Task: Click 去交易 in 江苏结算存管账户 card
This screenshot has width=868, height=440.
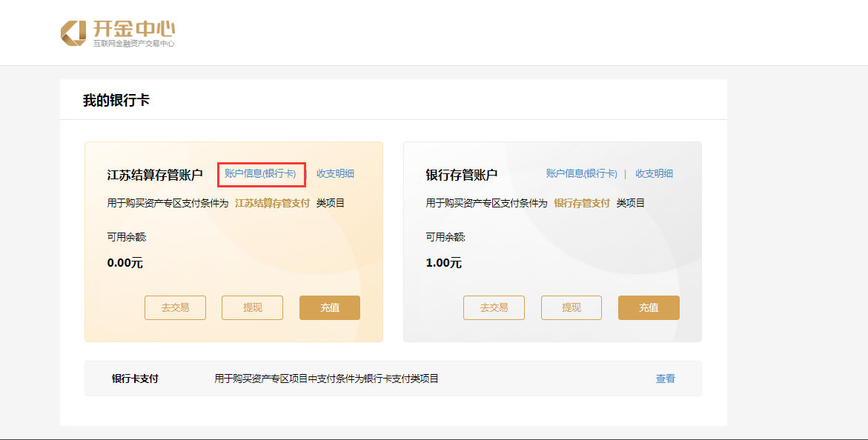Action: (175, 307)
